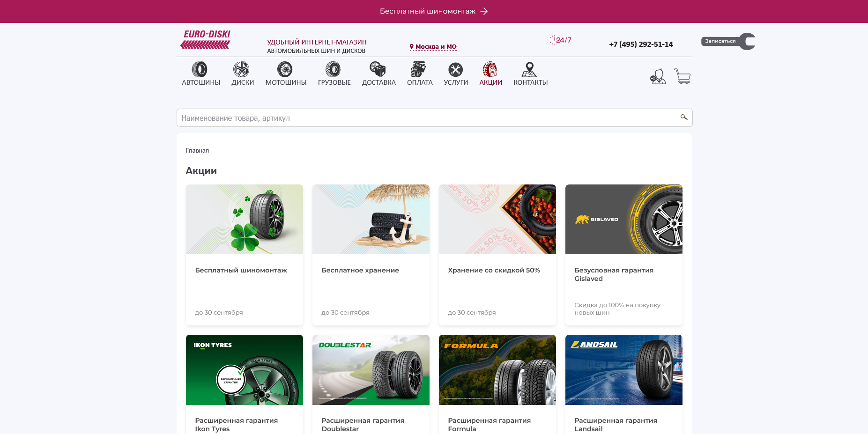Click 'до 30 сентября' under Бесплатное хранение
The height and width of the screenshot is (434, 868).
[x=345, y=312]
